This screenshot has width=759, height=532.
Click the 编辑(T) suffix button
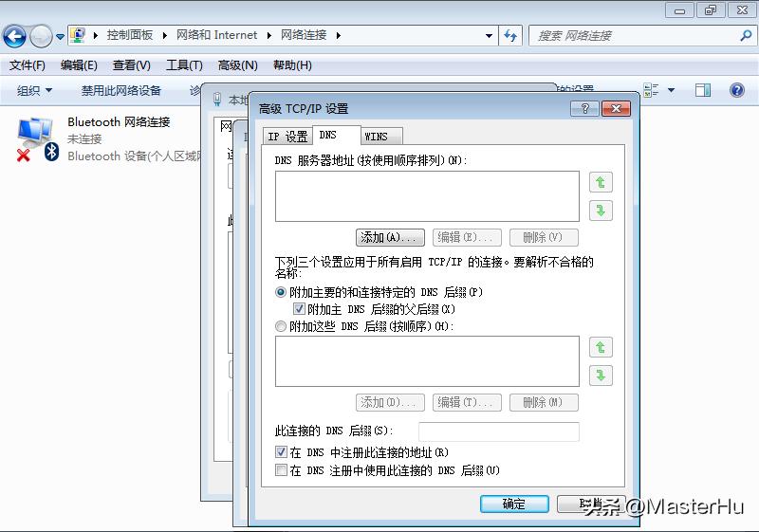[467, 402]
